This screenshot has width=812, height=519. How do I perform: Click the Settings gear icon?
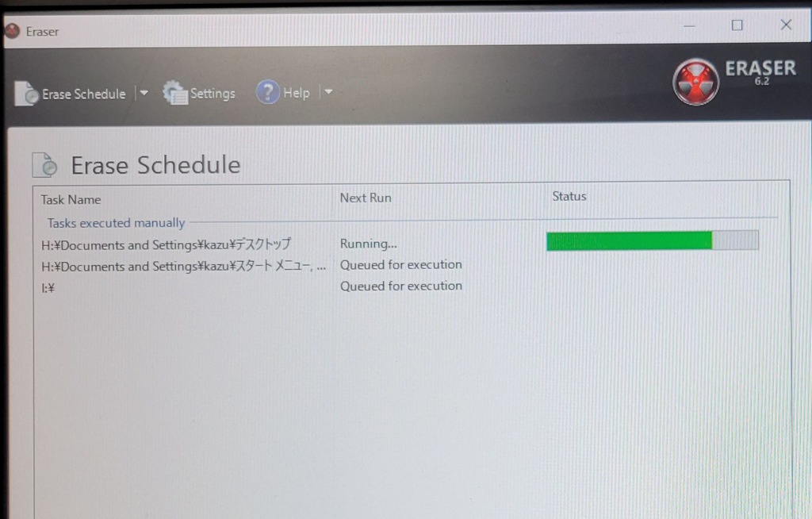pyautogui.click(x=174, y=93)
